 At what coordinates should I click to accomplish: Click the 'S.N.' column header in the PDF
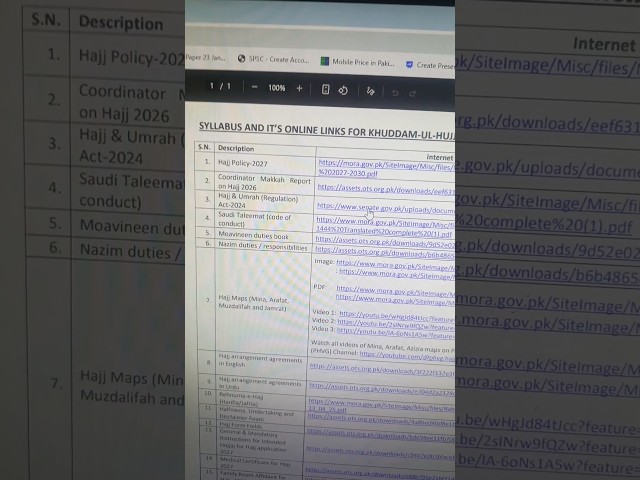204,147
